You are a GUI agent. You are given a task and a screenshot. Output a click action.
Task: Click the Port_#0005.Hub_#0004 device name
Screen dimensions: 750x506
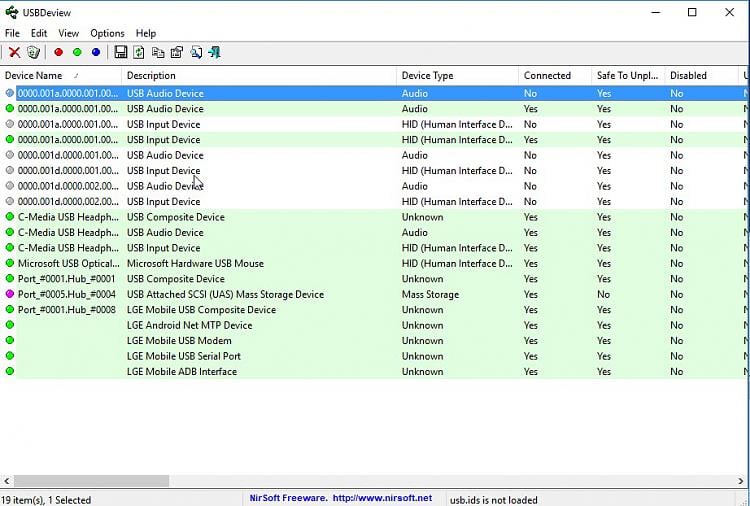pos(66,294)
